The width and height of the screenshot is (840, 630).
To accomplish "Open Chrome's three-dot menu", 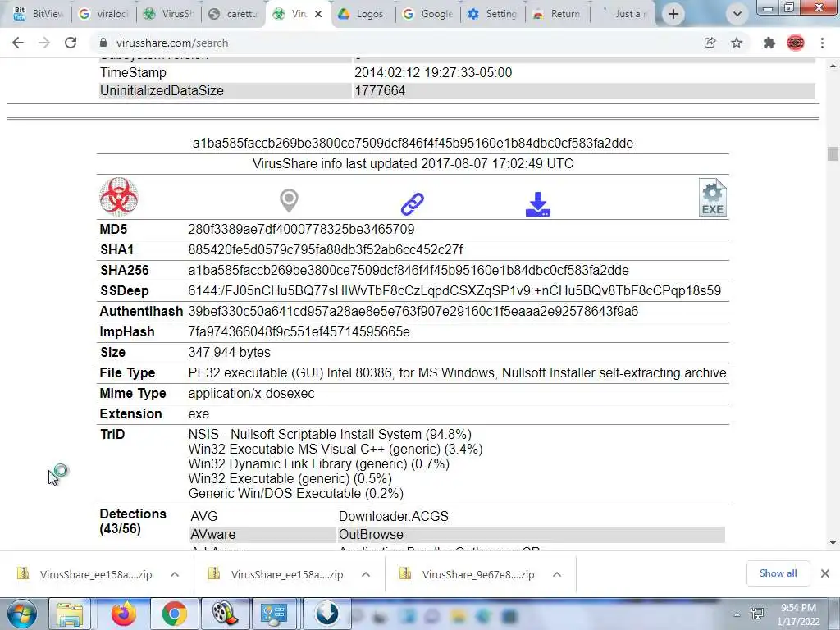I will click(822, 43).
